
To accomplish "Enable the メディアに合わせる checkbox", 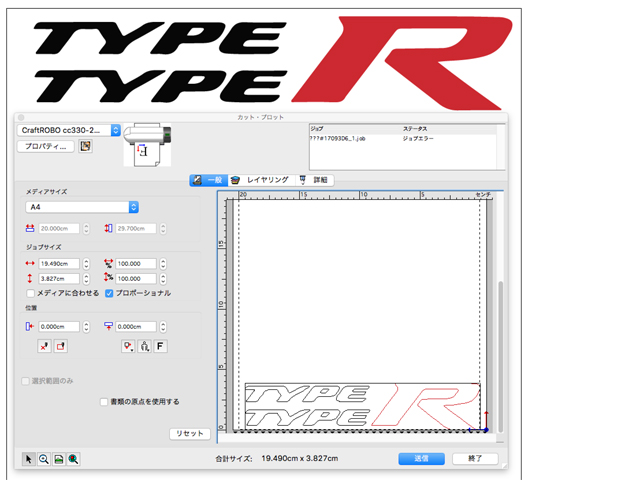I will pyautogui.click(x=30, y=293).
